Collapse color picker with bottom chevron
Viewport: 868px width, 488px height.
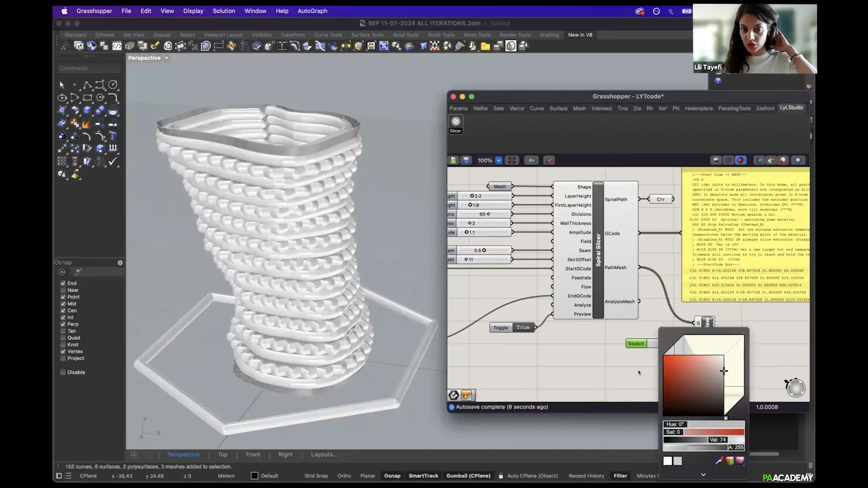pos(703,475)
